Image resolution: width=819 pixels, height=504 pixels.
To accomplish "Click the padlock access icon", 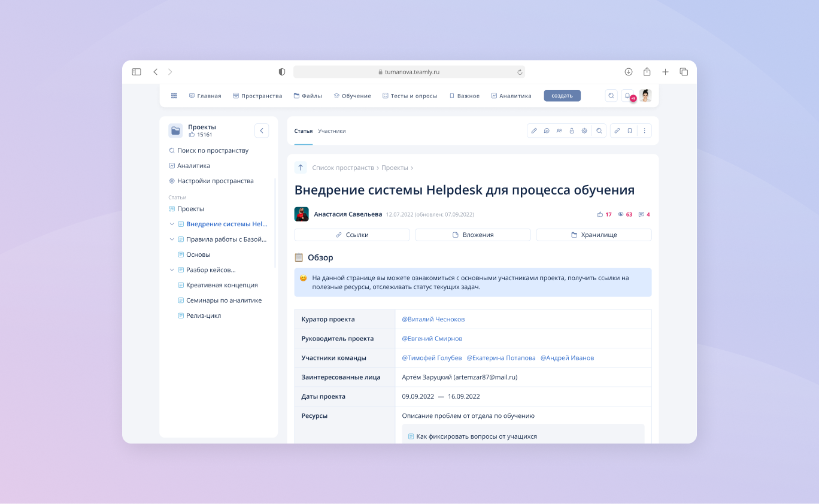I will pos(572,130).
